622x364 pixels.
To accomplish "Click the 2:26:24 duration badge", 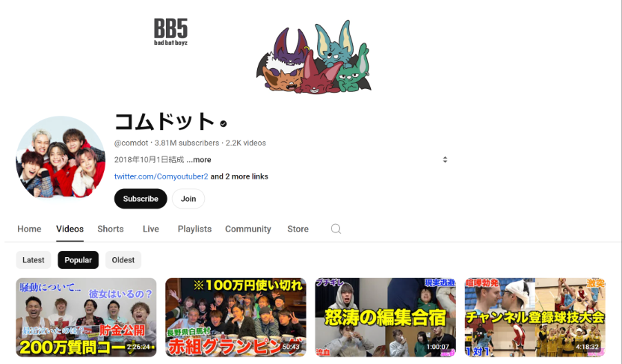I will click(138, 347).
